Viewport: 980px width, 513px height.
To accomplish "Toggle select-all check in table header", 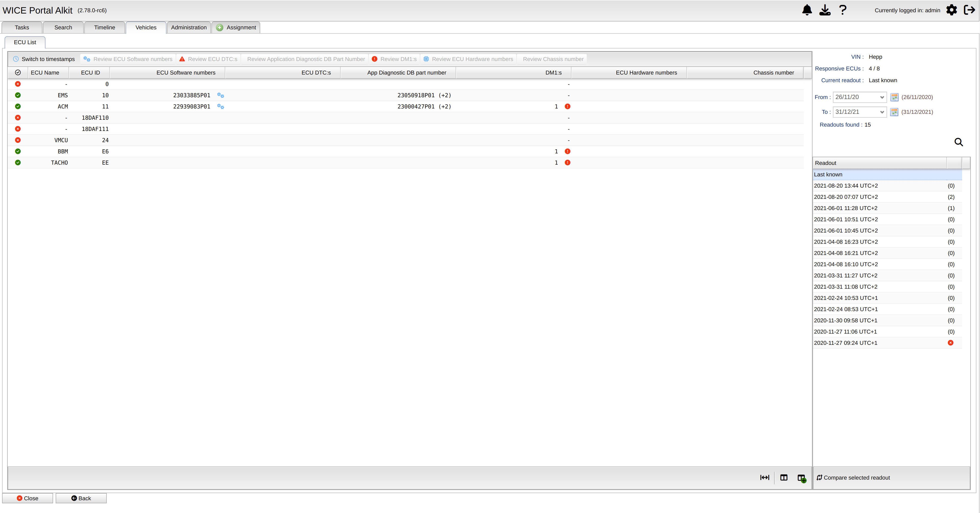I will pos(18,73).
